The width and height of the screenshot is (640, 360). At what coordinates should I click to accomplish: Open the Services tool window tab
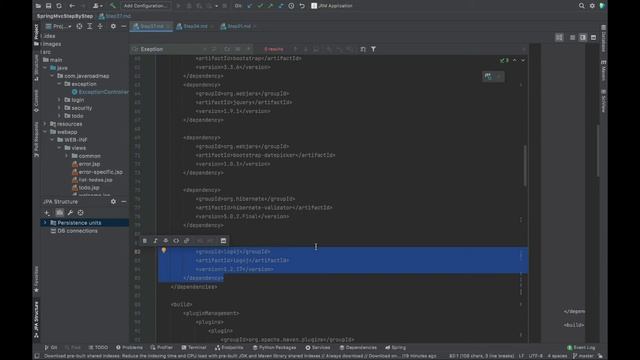(318, 348)
